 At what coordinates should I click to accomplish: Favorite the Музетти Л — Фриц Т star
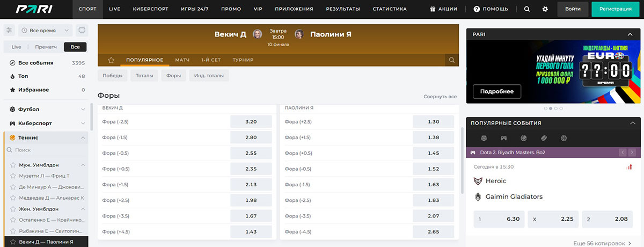coord(14,176)
